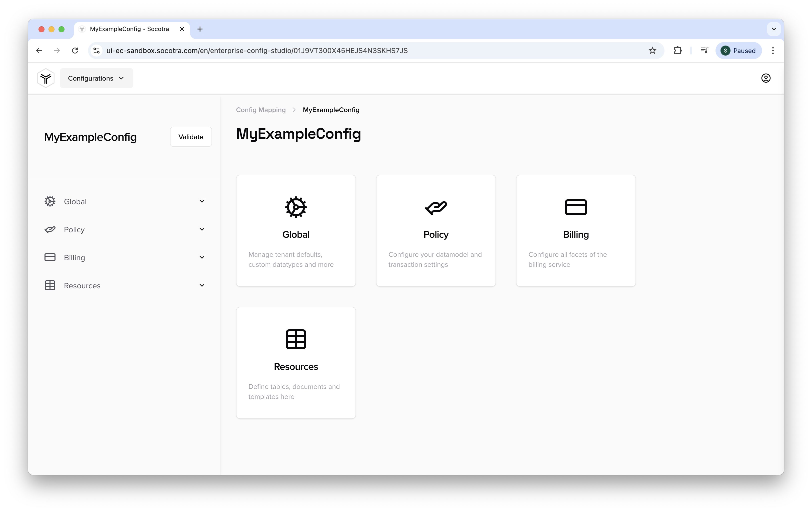The height and width of the screenshot is (512, 812).
Task: Click the large gear icon on Global card
Action: click(x=296, y=207)
